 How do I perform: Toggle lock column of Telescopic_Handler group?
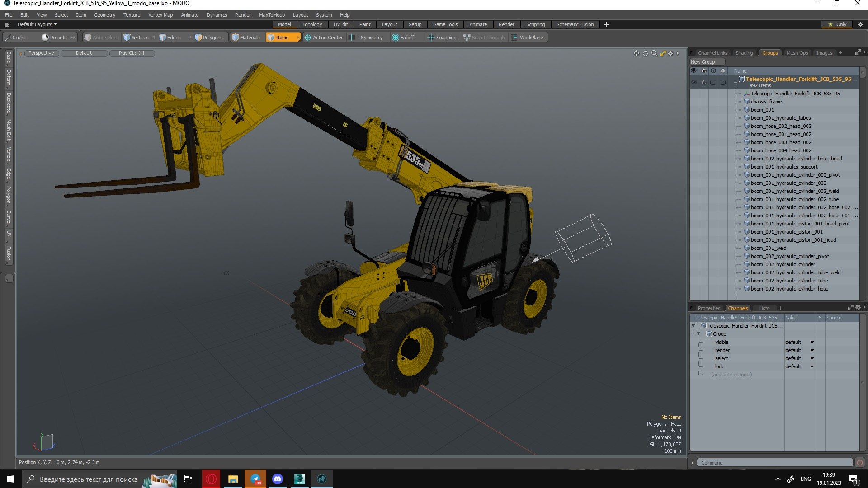[723, 82]
